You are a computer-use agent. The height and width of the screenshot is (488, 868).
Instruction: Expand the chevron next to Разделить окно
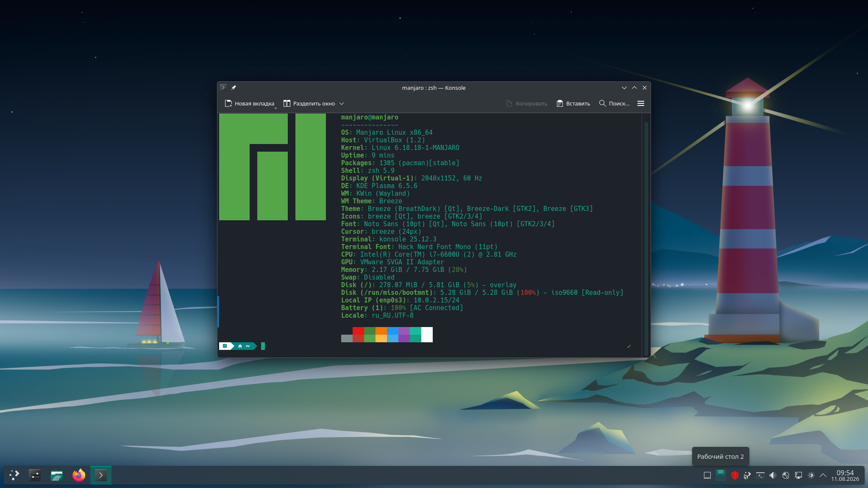tap(342, 103)
